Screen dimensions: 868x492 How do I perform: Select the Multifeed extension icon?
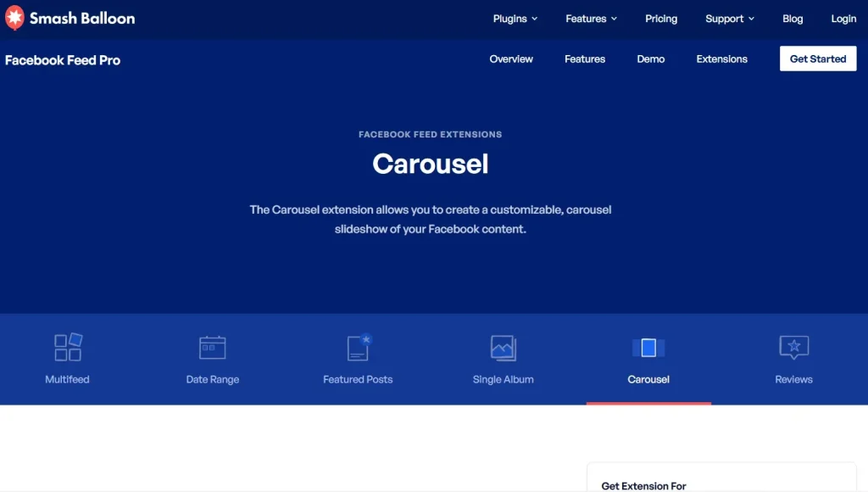68,347
